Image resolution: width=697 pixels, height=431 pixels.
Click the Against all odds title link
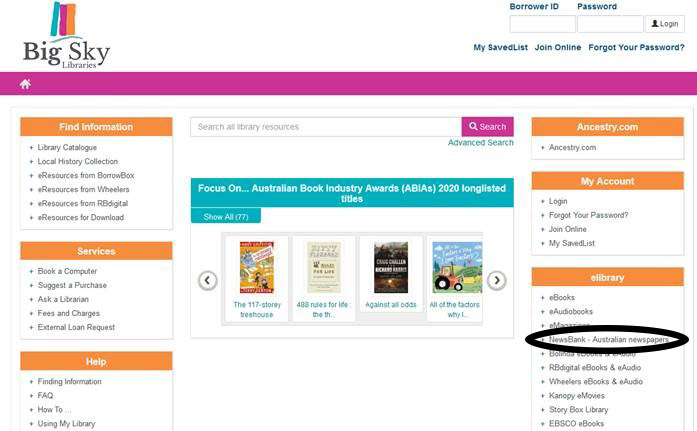(x=391, y=305)
